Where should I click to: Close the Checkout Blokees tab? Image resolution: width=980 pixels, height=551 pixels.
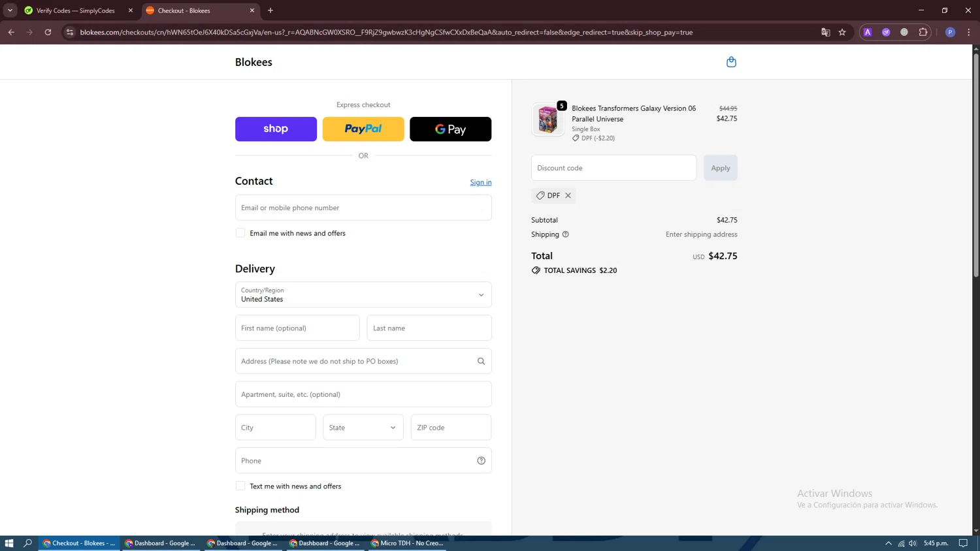pos(252,10)
